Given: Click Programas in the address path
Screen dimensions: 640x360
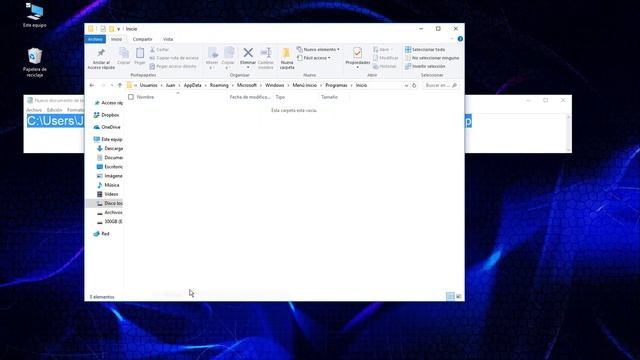Looking at the screenshot, I should tap(336, 85).
